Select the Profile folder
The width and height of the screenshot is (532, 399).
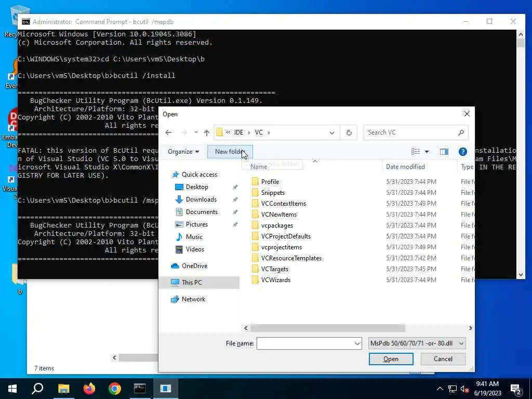coord(270,182)
